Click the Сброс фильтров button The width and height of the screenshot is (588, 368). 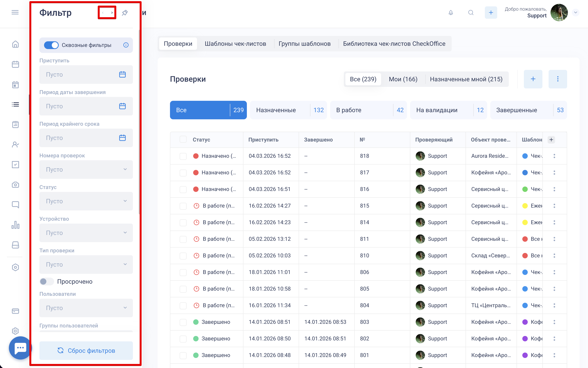click(86, 350)
